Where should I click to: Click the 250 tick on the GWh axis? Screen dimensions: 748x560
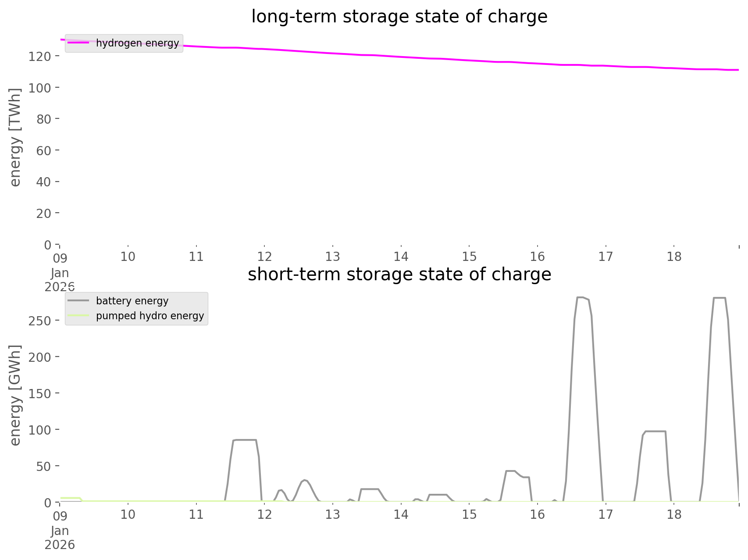click(39, 321)
